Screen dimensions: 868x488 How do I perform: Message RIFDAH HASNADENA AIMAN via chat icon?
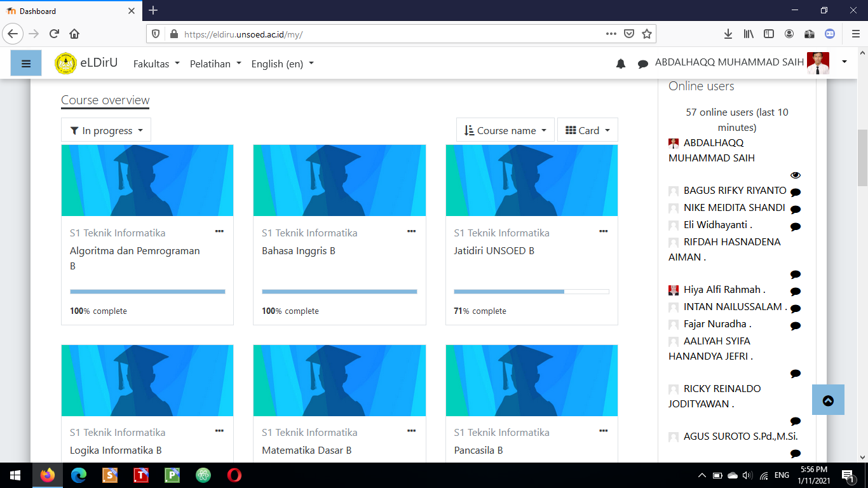[796, 274]
